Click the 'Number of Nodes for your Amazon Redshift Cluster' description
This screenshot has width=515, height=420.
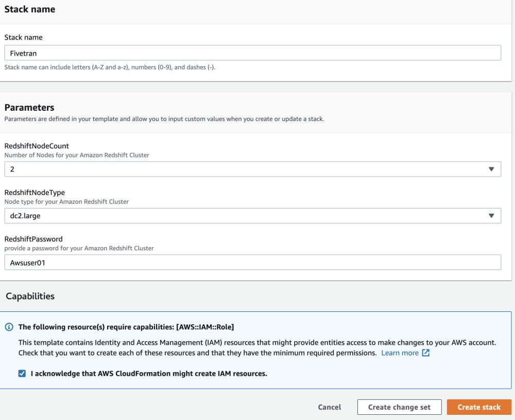[x=77, y=155]
